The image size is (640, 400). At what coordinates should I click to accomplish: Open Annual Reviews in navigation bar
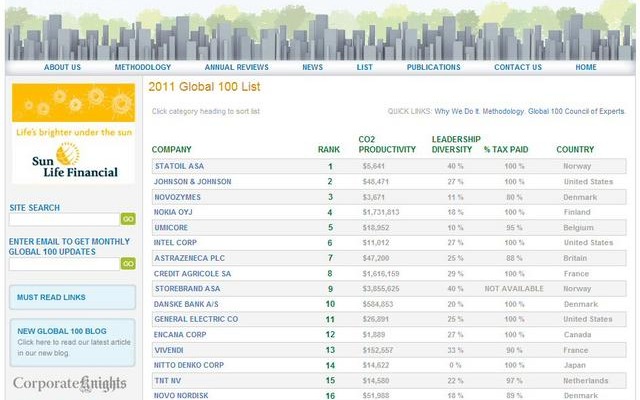click(236, 67)
